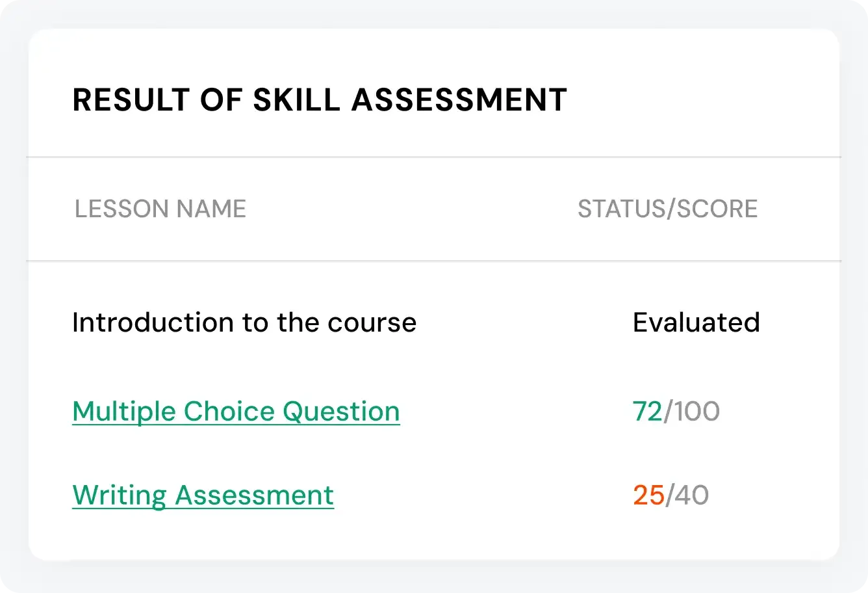Click the word ASSESSMENT in the heading
The image size is (868, 593).
tap(459, 100)
